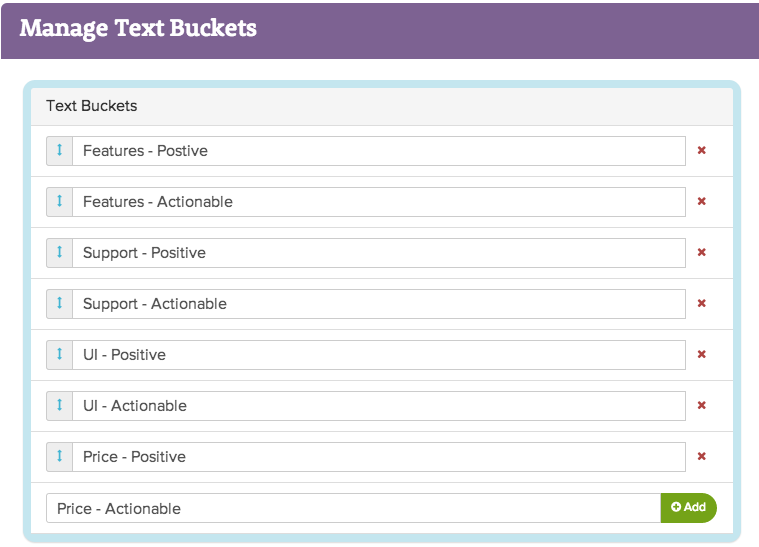The image size is (759, 547).
Task: Click reorder handle beside Support - Actionable
Action: click(59, 304)
